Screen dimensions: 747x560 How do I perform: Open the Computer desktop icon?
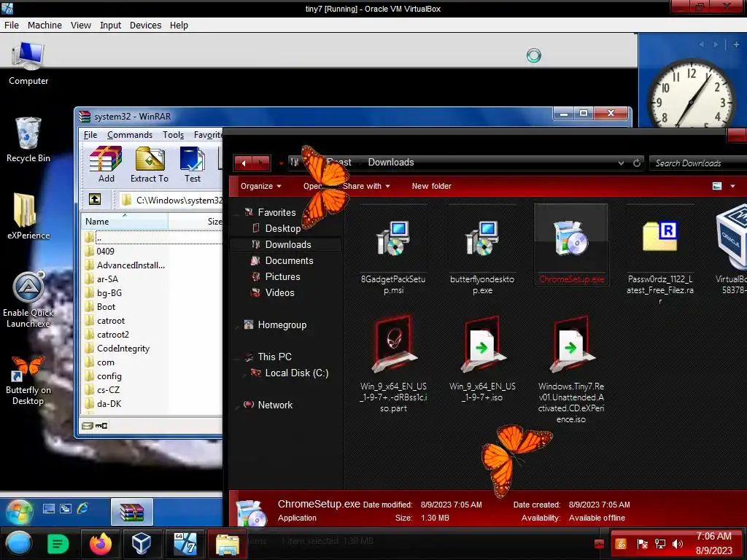pos(28,63)
